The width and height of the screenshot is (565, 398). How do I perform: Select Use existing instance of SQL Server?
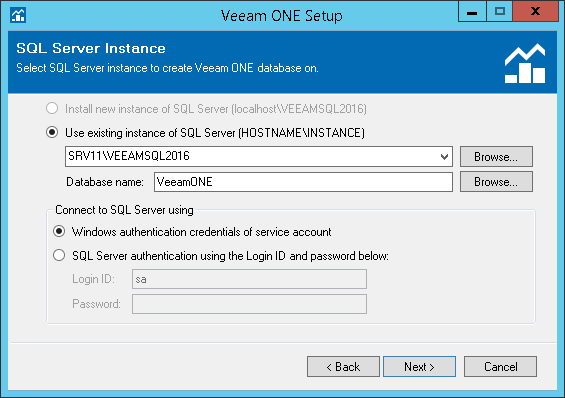click(x=52, y=132)
